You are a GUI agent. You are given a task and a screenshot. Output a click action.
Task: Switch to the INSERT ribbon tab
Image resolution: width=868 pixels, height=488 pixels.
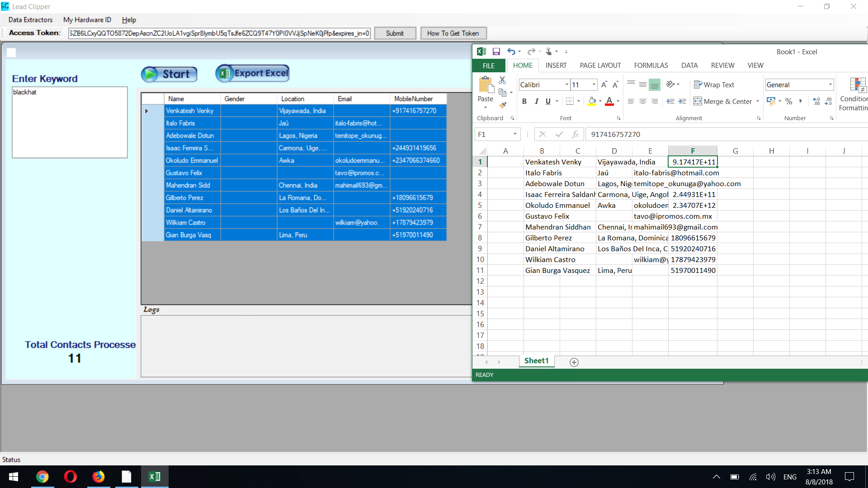[x=556, y=66]
